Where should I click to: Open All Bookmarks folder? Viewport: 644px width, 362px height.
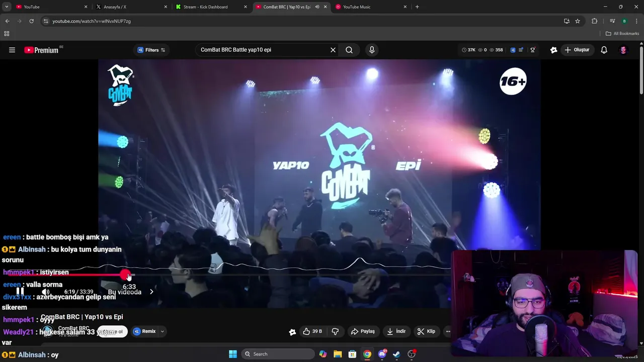(622, 34)
